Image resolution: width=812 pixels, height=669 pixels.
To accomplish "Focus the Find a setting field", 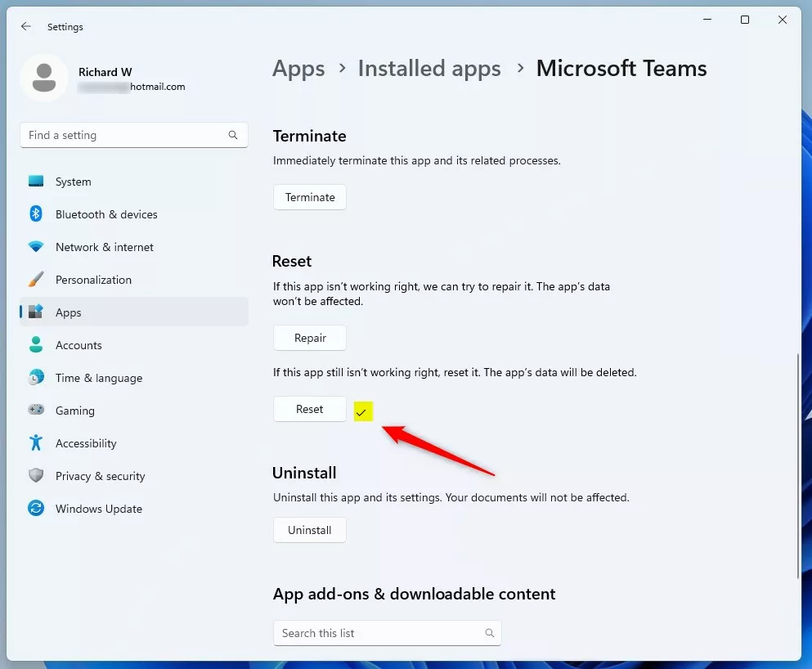I will click(134, 135).
